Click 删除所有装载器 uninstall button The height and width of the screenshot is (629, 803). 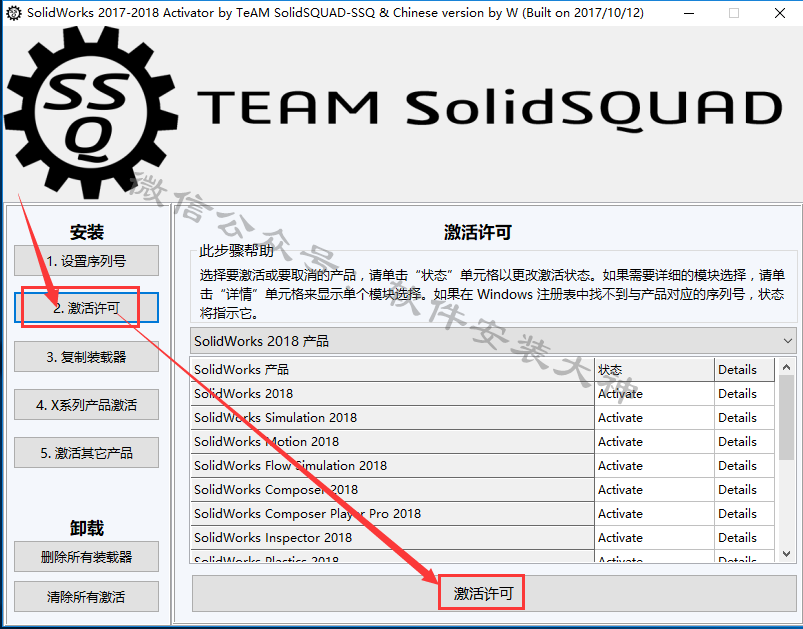(x=86, y=557)
